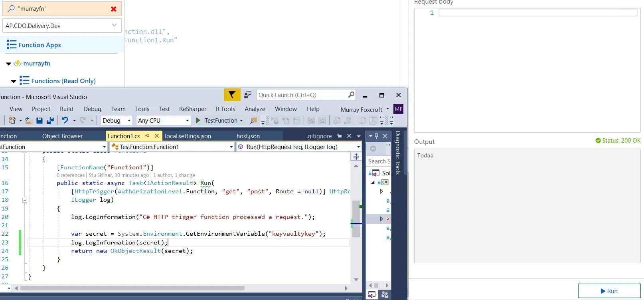Focus the Solution Explorer search box
This screenshot has width=644, height=300.
click(379, 161)
